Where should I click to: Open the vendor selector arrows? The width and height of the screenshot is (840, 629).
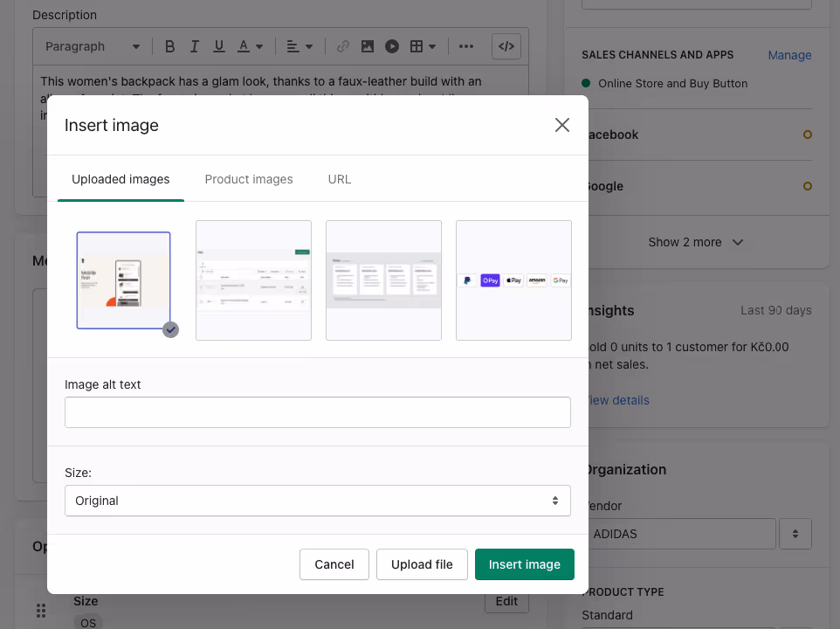pos(795,534)
